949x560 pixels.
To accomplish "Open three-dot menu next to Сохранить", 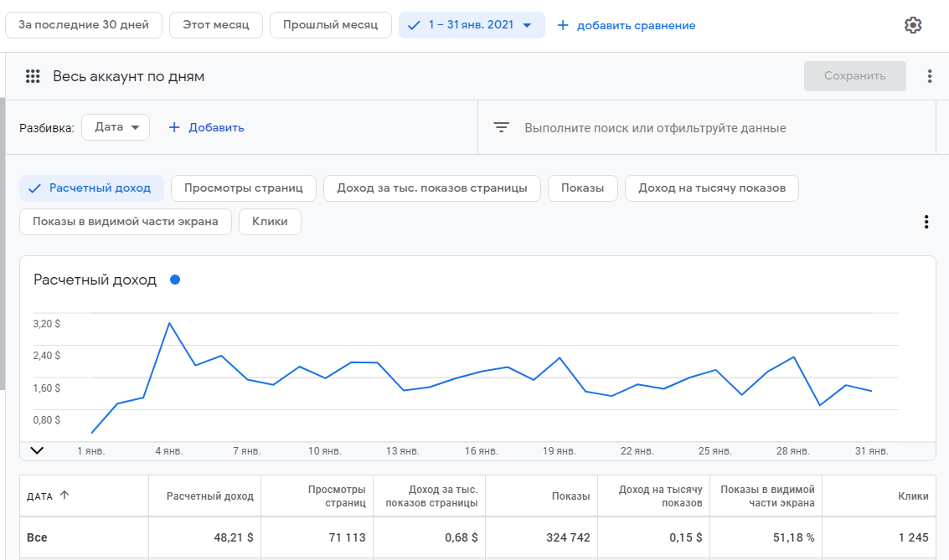I will click(930, 76).
